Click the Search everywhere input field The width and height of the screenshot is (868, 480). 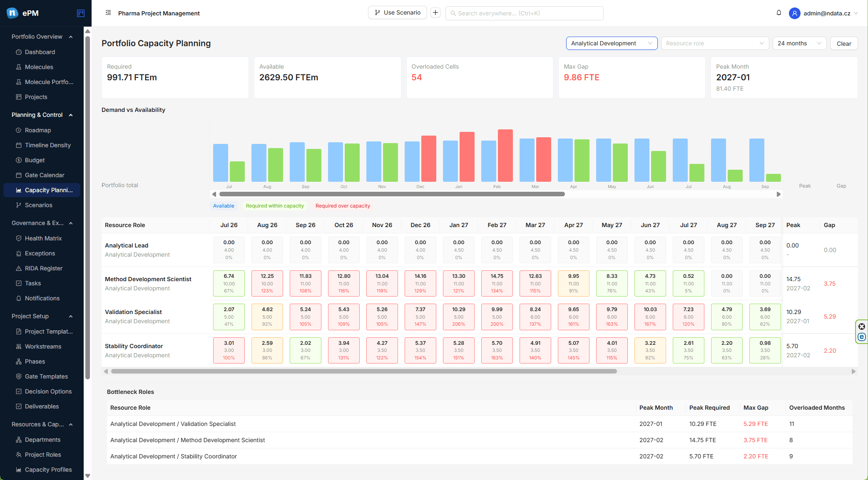[524, 13]
